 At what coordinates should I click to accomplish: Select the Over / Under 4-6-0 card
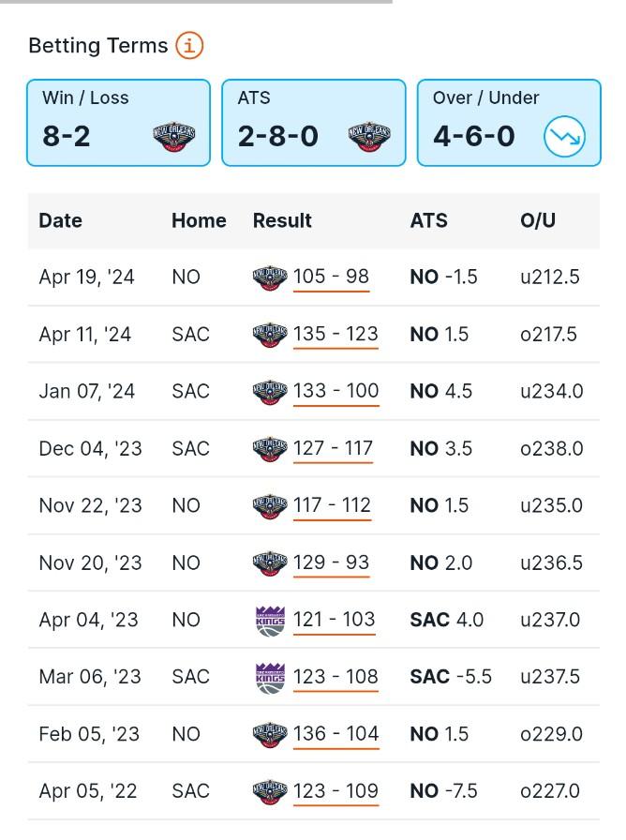pyautogui.click(x=509, y=123)
